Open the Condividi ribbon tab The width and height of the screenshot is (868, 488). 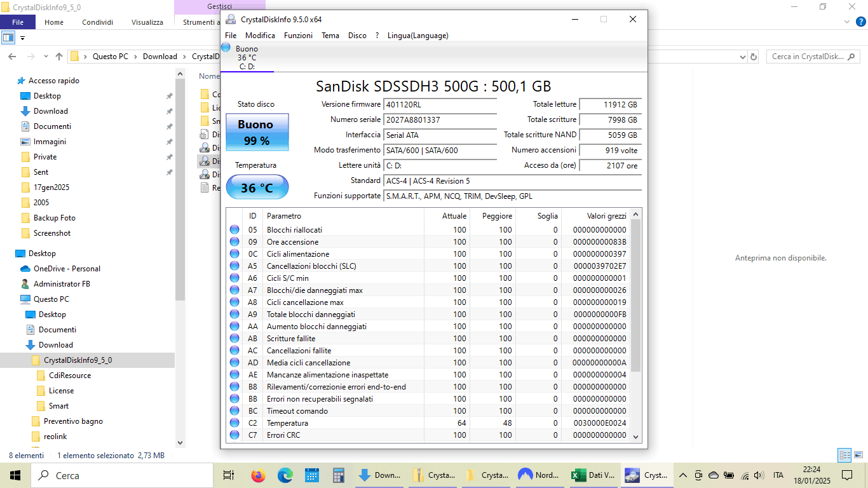tap(97, 22)
